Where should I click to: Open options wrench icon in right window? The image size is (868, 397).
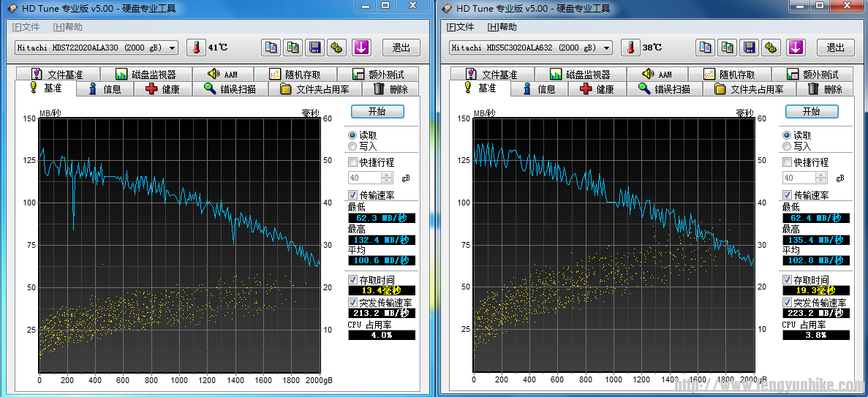(x=771, y=48)
